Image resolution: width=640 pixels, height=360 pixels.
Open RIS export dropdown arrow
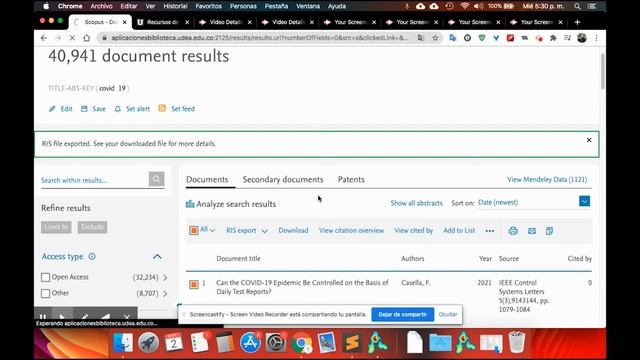[264, 231]
